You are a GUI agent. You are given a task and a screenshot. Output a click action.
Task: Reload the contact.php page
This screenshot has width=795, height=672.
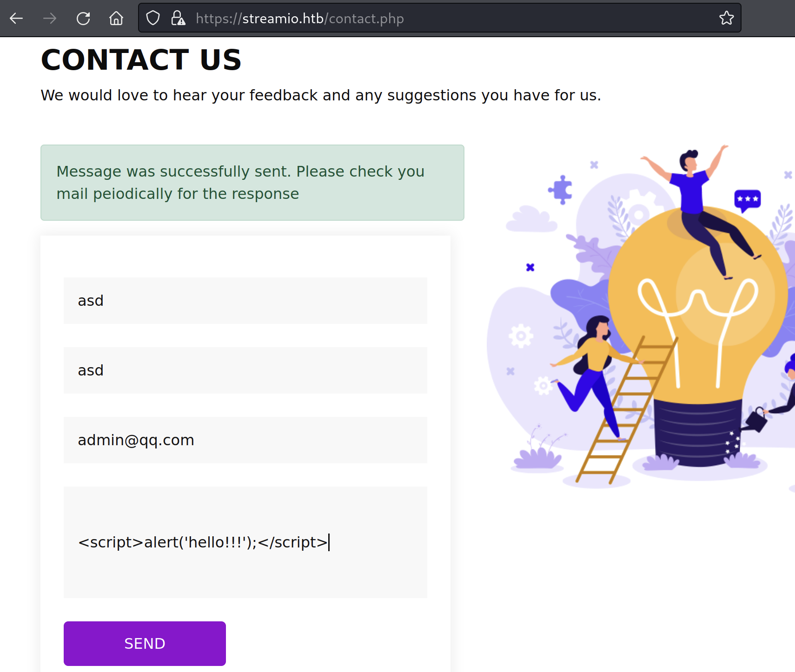tap(83, 19)
